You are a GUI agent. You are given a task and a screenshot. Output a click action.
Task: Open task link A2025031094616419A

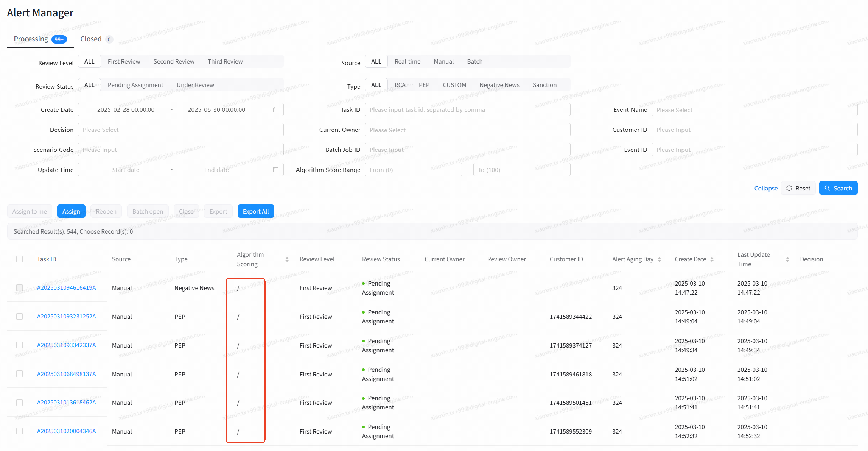67,287
